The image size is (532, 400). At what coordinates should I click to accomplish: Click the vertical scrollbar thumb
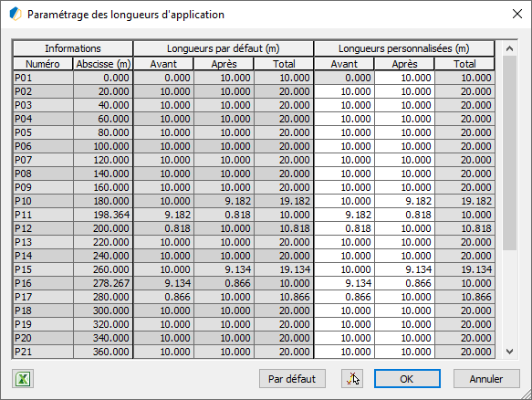click(x=509, y=153)
